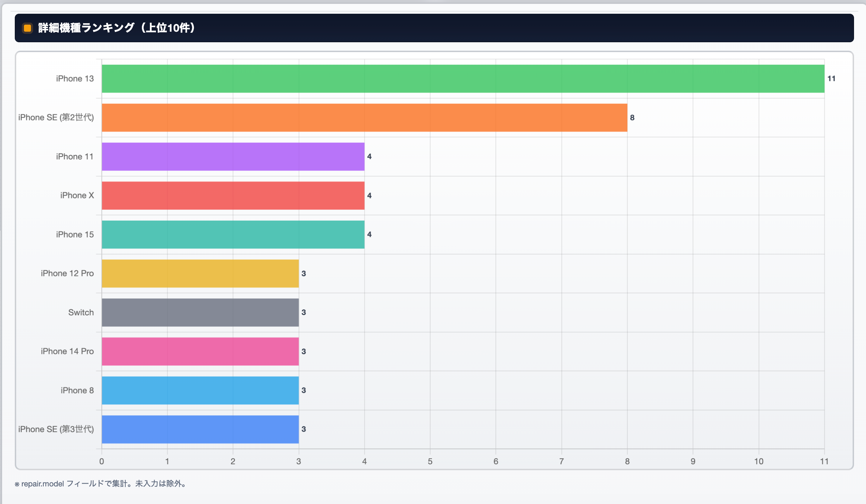Viewport: 866px width, 504px height.
Task: Click the pink iPhone 14 Pro bar
Action: click(200, 351)
